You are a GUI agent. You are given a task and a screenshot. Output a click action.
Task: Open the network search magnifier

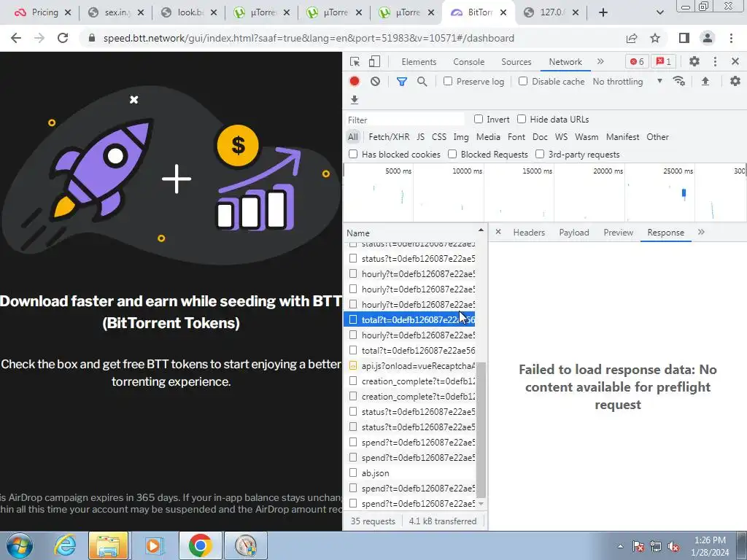422,82
